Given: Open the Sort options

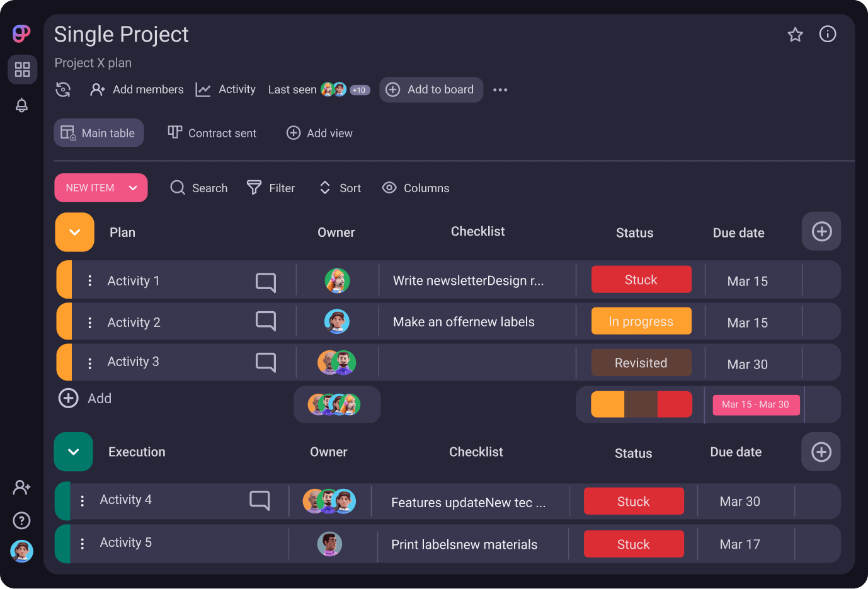Looking at the screenshot, I should pyautogui.click(x=340, y=188).
